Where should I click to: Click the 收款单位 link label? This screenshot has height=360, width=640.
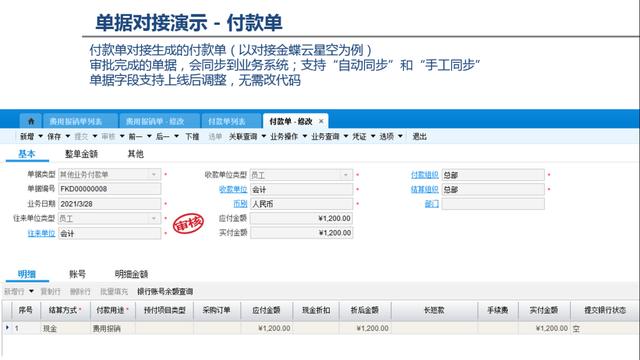click(x=233, y=189)
